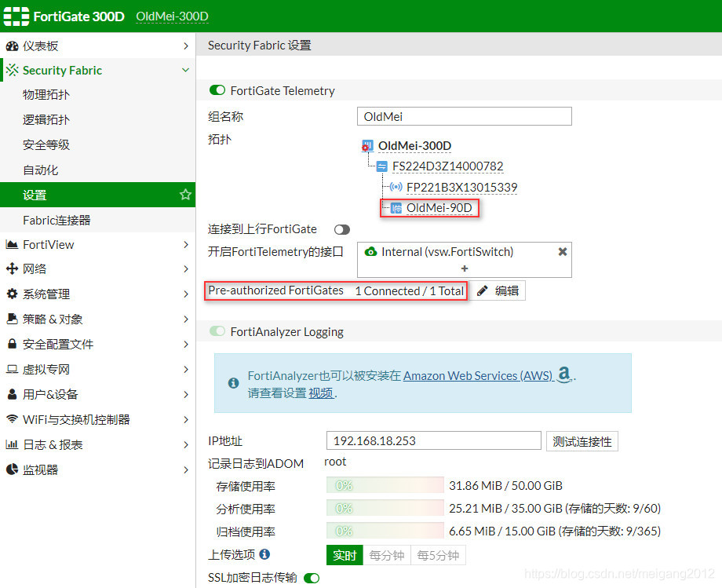This screenshot has width=722, height=588.
Task: Expand the 网络 menu chevron
Action: pyautogui.click(x=185, y=269)
